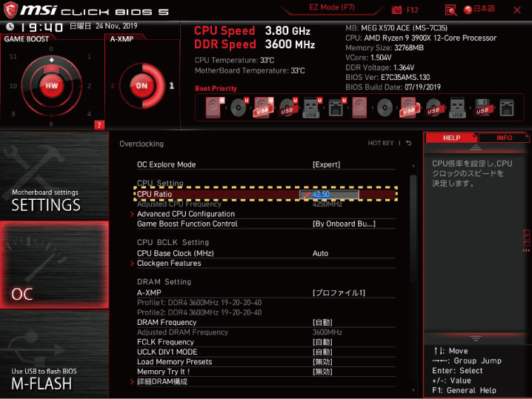Click the last network boot icon without U badge
This screenshot has height=399, width=532.
pyautogui.click(x=507, y=108)
